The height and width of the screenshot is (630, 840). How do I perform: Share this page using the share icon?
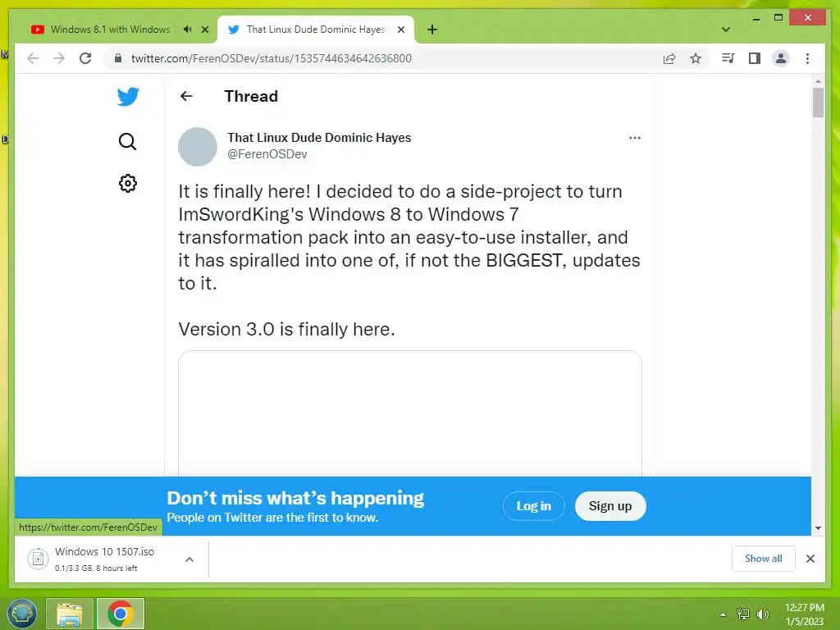669,58
